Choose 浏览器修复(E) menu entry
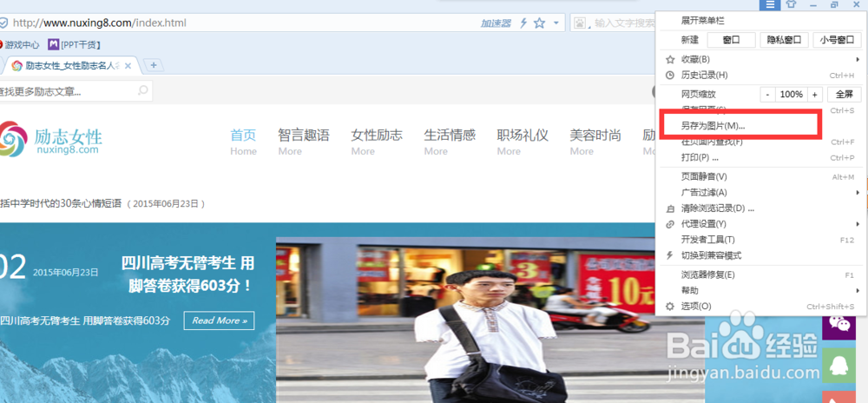The width and height of the screenshot is (868, 403). coord(762,274)
